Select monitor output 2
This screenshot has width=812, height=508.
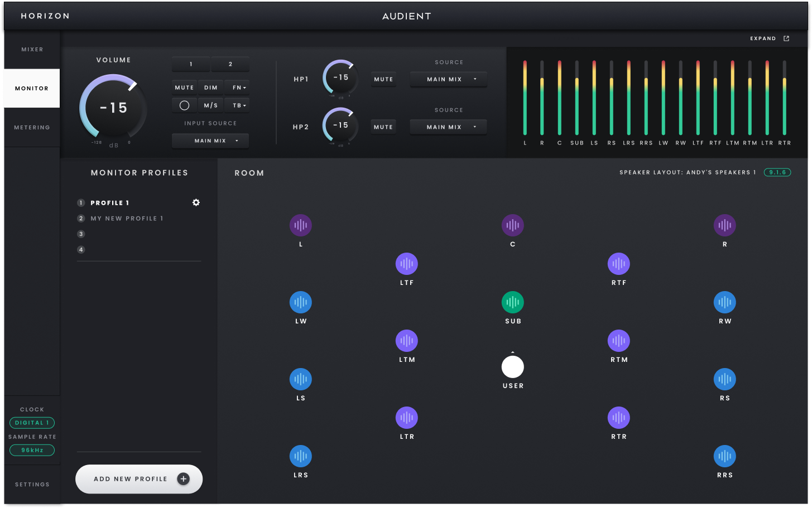coord(230,64)
